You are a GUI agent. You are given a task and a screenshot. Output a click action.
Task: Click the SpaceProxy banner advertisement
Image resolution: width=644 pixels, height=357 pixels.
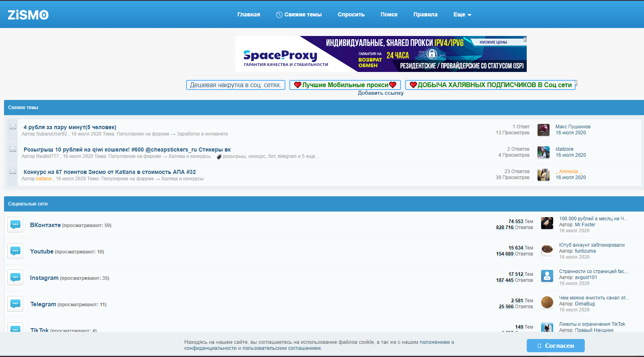(x=381, y=54)
